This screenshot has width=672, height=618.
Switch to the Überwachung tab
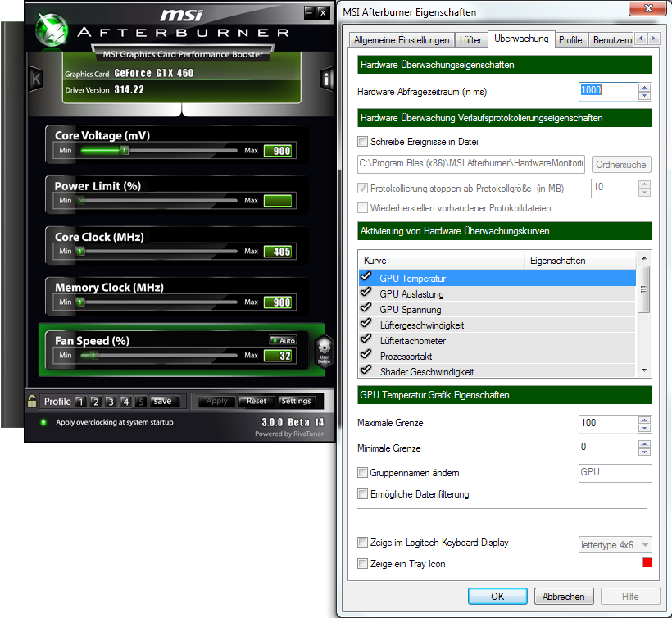point(521,39)
